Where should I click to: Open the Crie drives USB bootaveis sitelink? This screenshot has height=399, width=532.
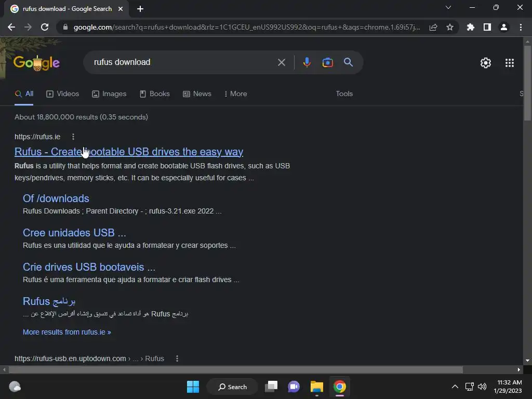[89, 267]
